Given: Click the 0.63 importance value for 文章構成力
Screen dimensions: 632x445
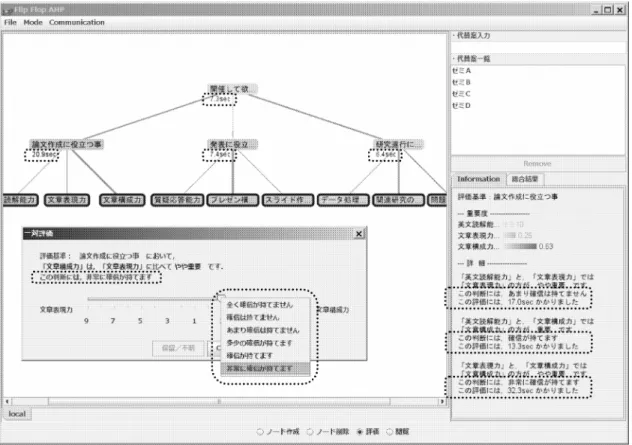Looking at the screenshot, I should [x=546, y=246].
